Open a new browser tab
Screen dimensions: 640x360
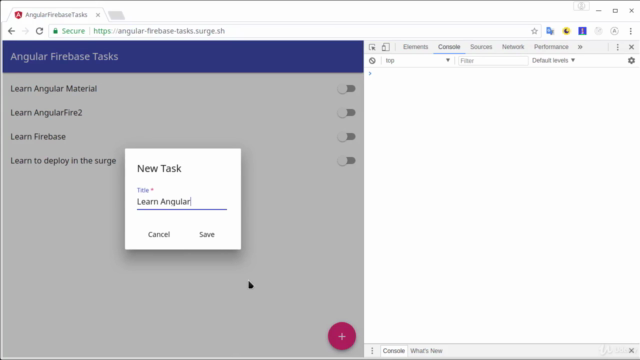pos(116,16)
